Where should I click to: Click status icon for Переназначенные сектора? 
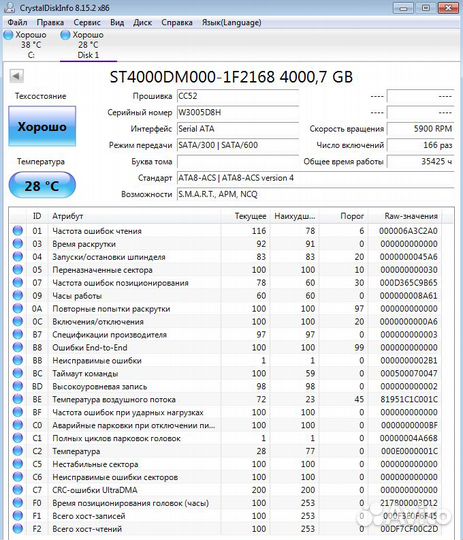(18, 269)
